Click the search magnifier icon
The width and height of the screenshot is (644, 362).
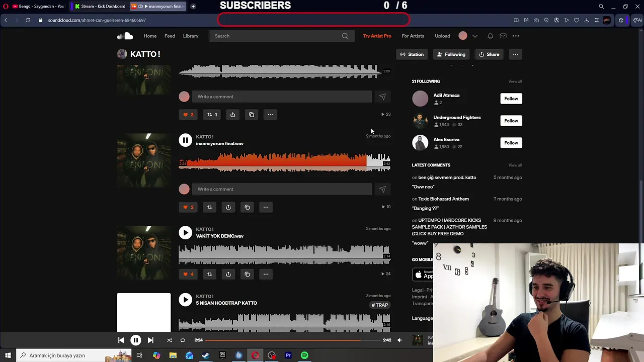coord(345,36)
